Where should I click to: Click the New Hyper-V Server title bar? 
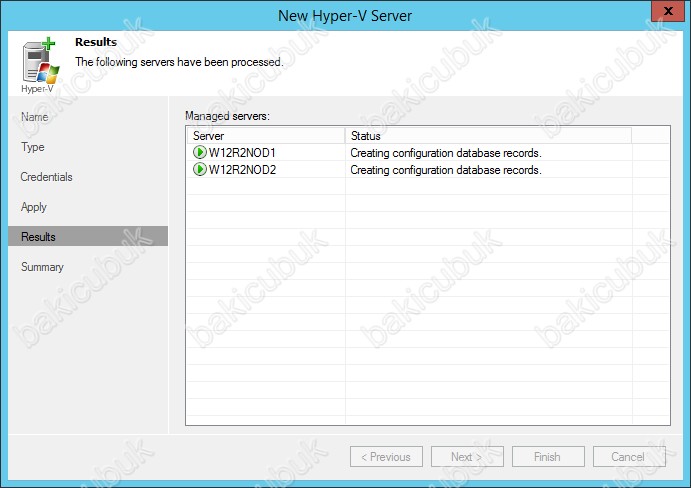click(x=345, y=15)
